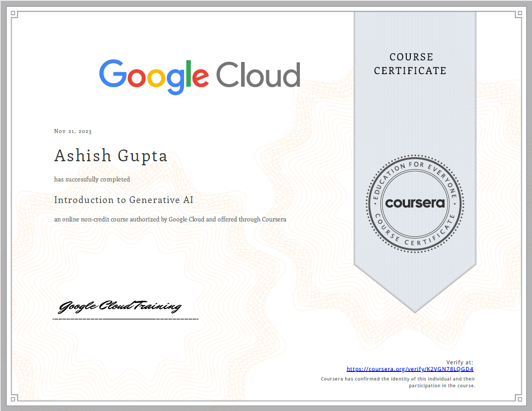
Task: Click the Google Cloud logo
Action: point(200,74)
